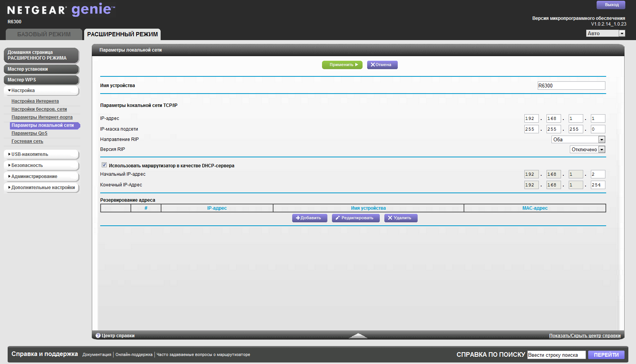This screenshot has width=636, height=364.
Task: Open Мастер WPS in sidebar
Action: pos(41,80)
